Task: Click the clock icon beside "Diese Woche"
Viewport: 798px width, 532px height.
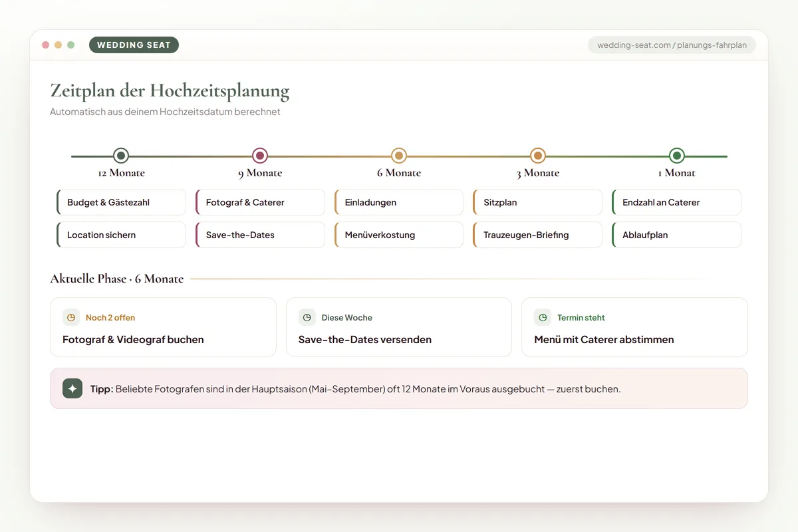Action: pyautogui.click(x=307, y=317)
